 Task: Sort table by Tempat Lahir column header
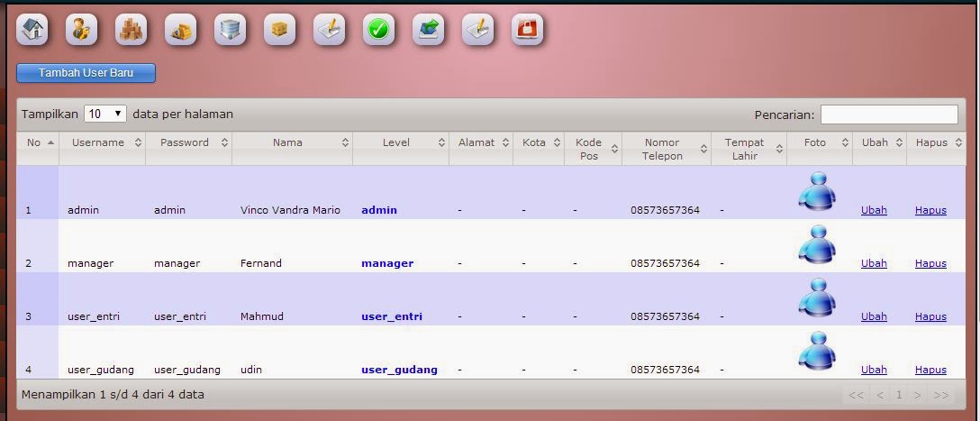click(x=749, y=149)
